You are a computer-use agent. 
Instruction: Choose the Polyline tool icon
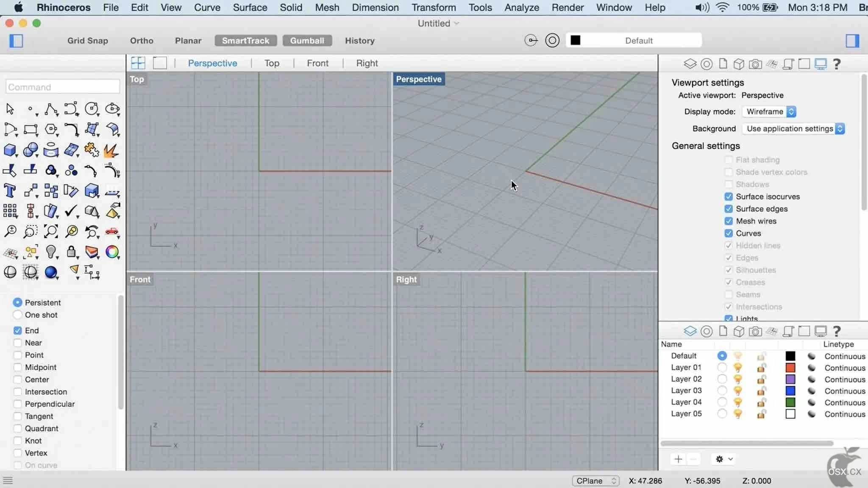pos(51,109)
